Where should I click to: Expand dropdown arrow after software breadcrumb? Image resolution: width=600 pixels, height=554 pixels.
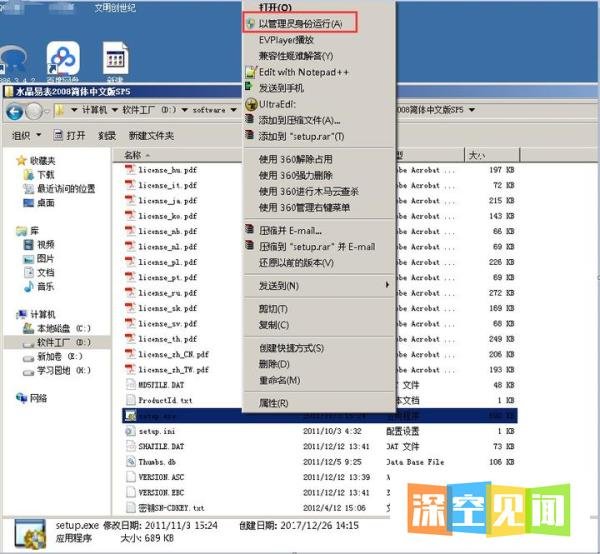coord(233,110)
